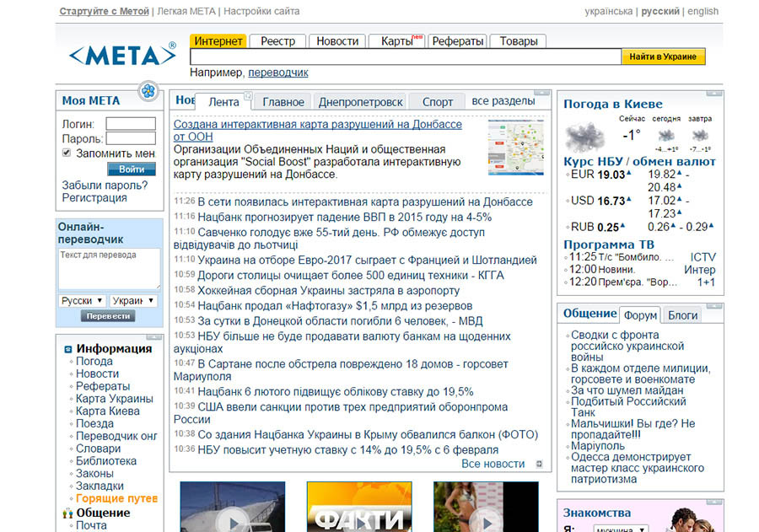Screen dimensions: 759x532
Task: Click tomorrow's weather forecast icon
Action: pos(700,135)
